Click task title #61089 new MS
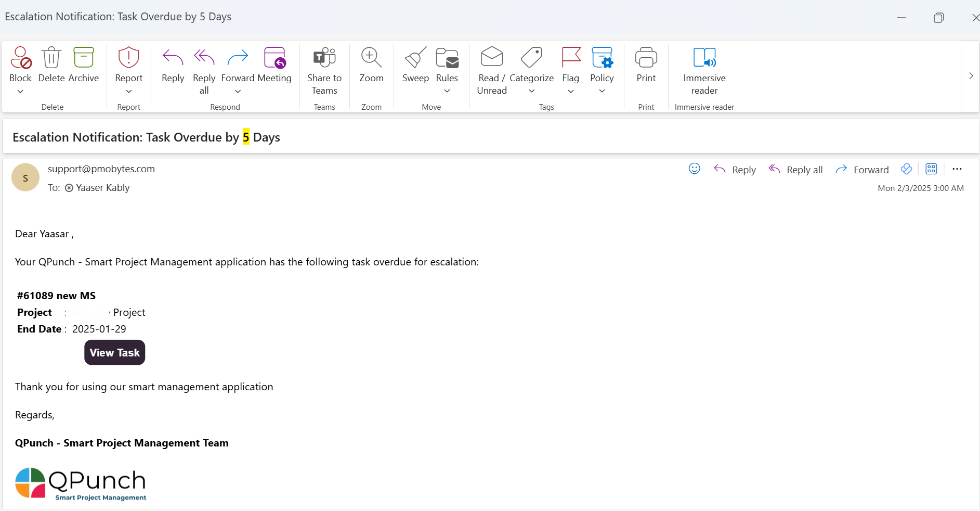The height and width of the screenshot is (511, 980). 56,296
